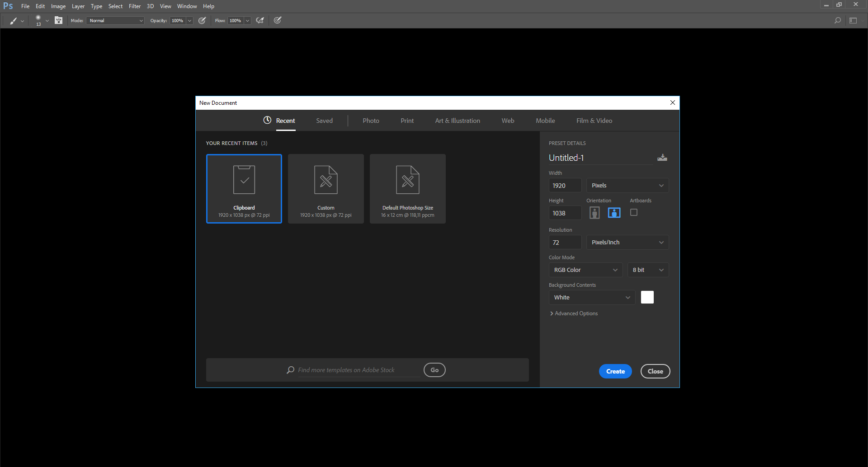Select the Default Photoshop Size preset
The height and width of the screenshot is (467, 868).
coord(408,189)
